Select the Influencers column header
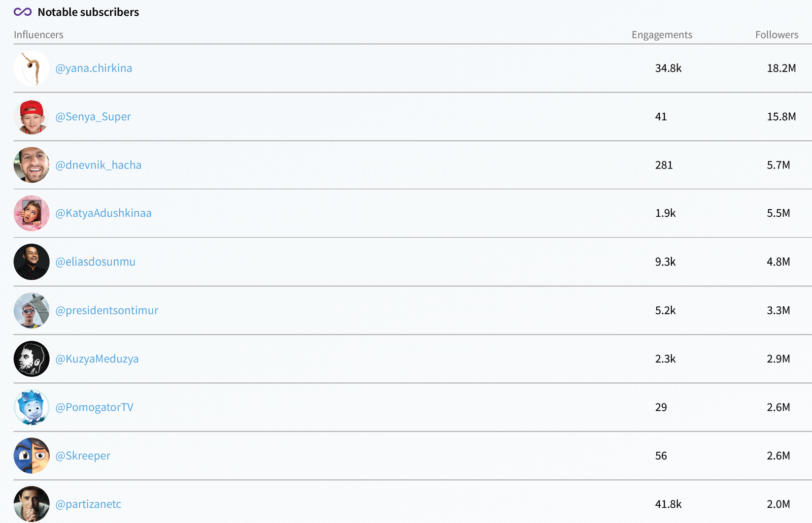Screen dimensions: 812x523 (39, 35)
